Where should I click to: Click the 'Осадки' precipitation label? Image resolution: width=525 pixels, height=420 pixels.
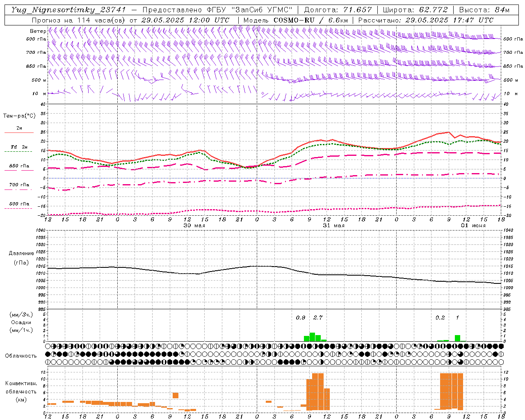coord(21,322)
